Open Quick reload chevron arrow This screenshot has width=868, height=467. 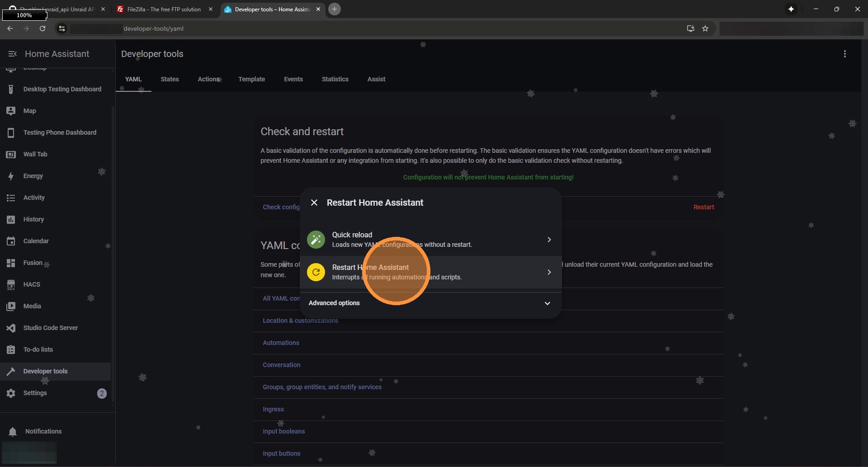[x=549, y=240]
